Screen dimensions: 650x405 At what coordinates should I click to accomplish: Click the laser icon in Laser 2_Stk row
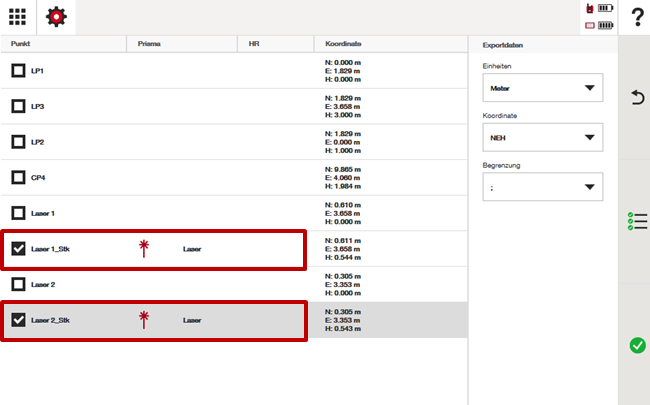click(144, 320)
